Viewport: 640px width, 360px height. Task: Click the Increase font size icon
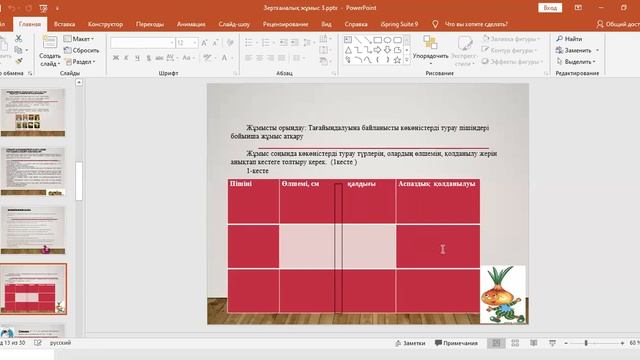[x=204, y=42]
